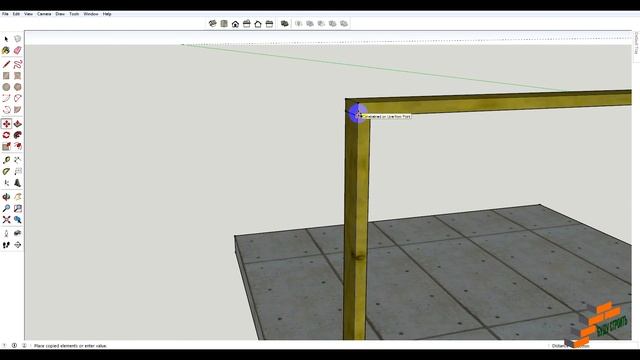Viewport: 640px width, 360px height.
Task: Select the 3D Text tool
Action: coord(18,183)
